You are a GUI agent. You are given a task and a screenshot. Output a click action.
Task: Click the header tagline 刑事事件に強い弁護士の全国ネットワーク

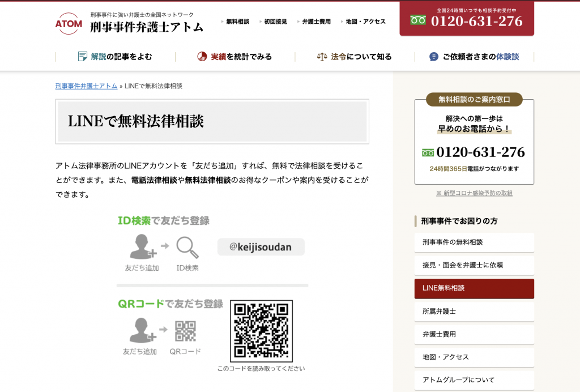(x=142, y=15)
